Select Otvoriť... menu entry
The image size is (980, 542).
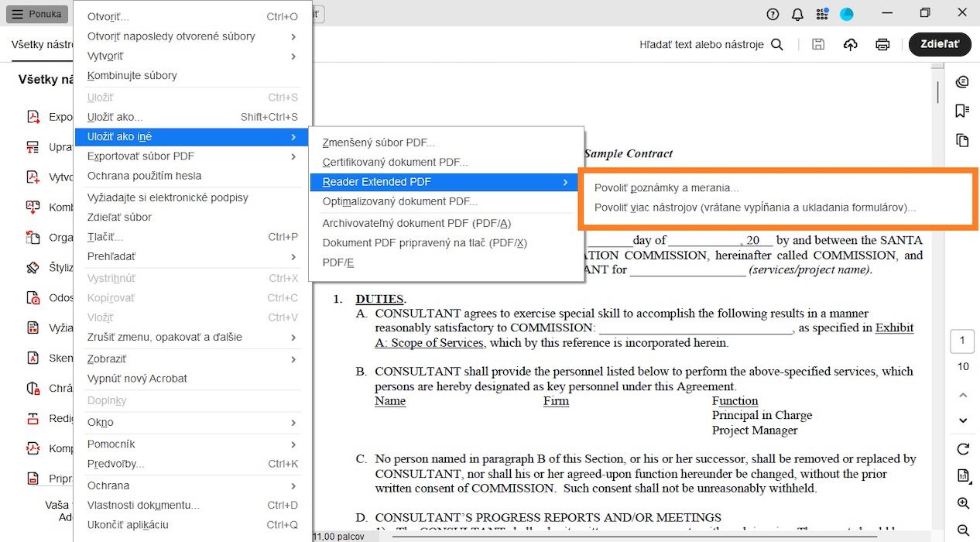pos(193,16)
